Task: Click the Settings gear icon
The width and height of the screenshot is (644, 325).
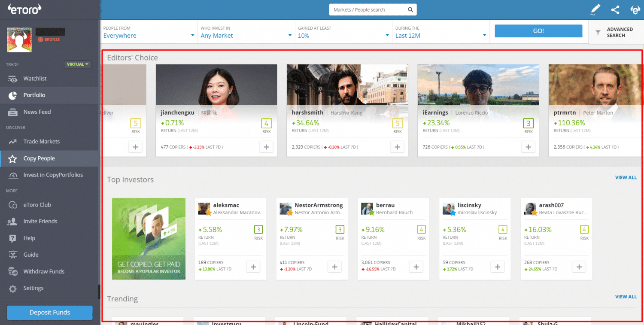Action: tap(13, 289)
